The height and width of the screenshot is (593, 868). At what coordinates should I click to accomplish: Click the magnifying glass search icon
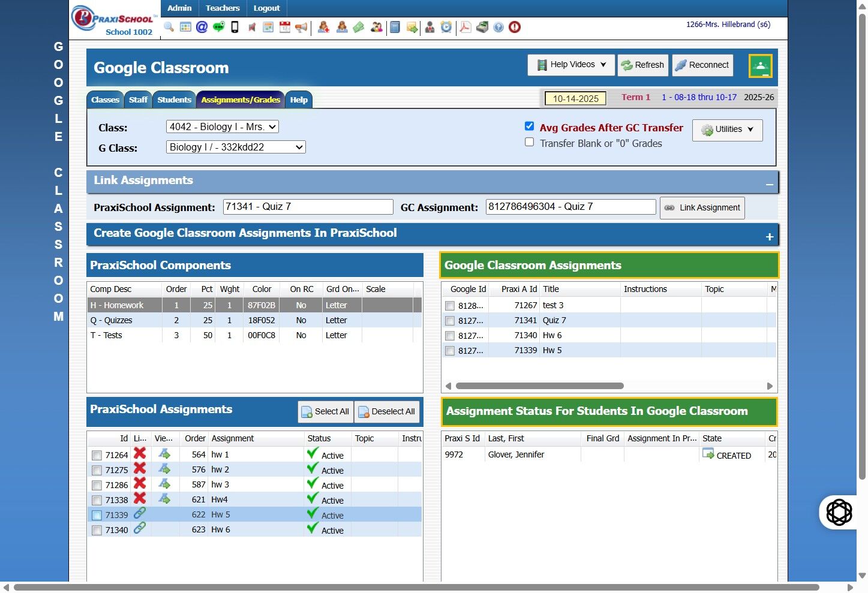pyautogui.click(x=169, y=27)
